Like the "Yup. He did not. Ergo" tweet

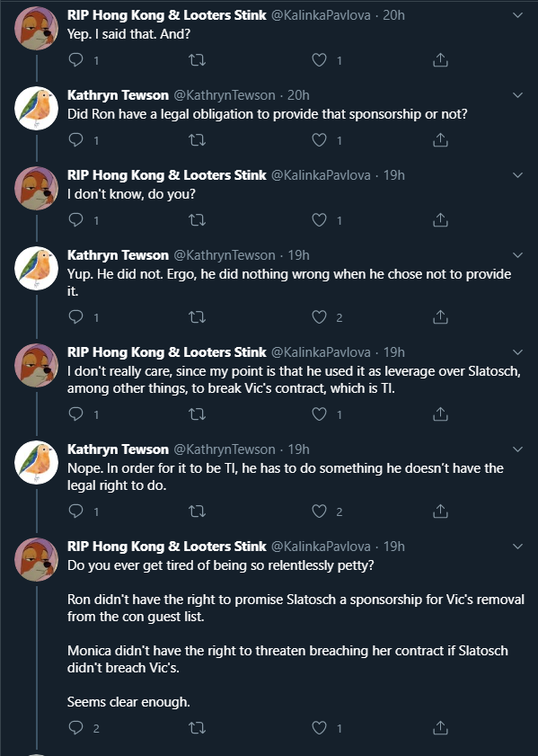[x=319, y=316]
